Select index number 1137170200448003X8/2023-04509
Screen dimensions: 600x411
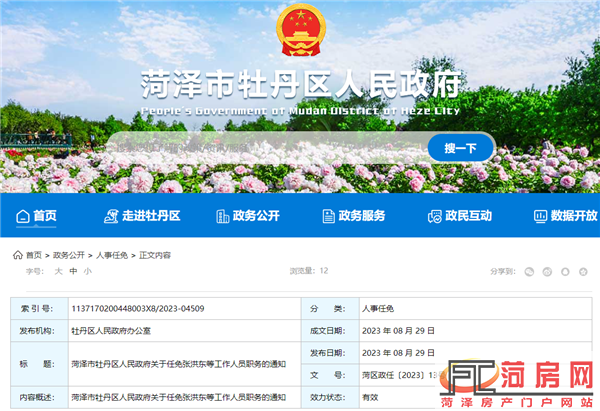click(x=138, y=308)
